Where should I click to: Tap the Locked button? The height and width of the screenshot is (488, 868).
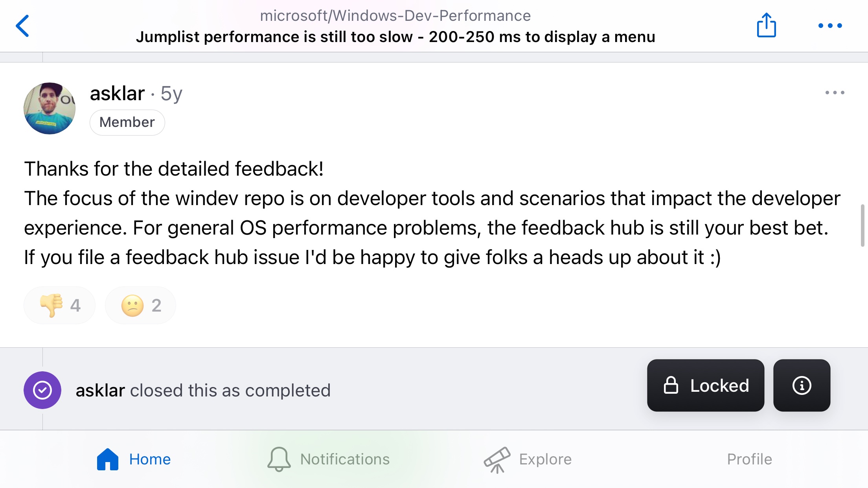[706, 385]
